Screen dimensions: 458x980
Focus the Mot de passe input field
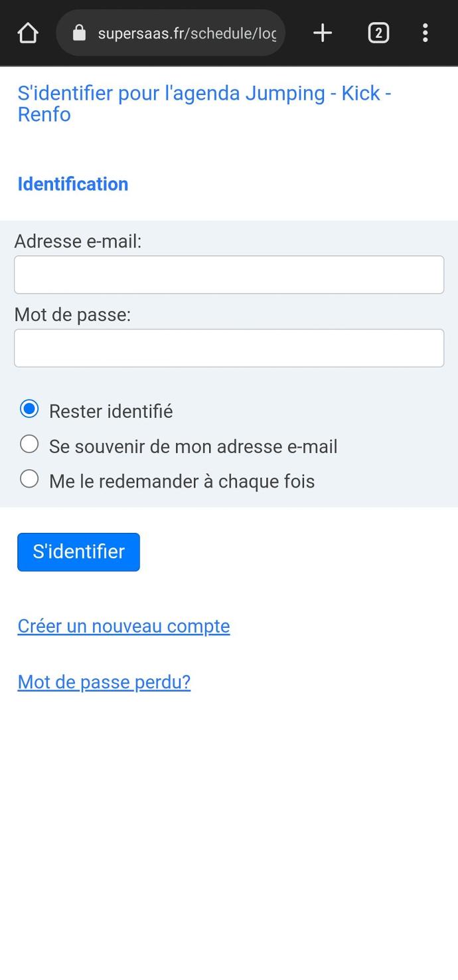[229, 347]
